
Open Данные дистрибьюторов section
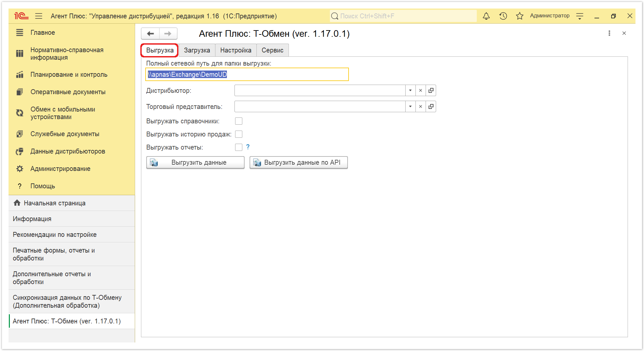(68, 151)
